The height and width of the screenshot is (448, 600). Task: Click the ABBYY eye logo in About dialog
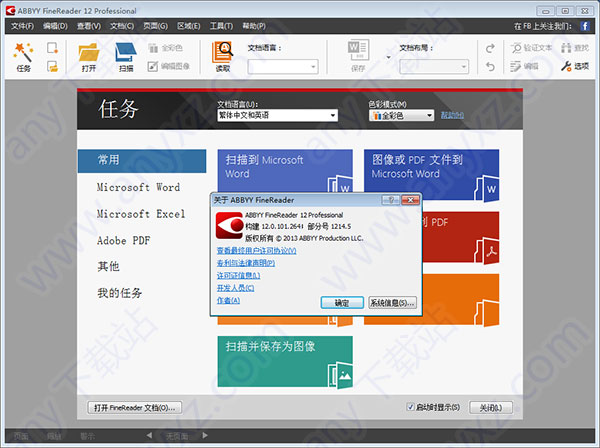tap(229, 226)
